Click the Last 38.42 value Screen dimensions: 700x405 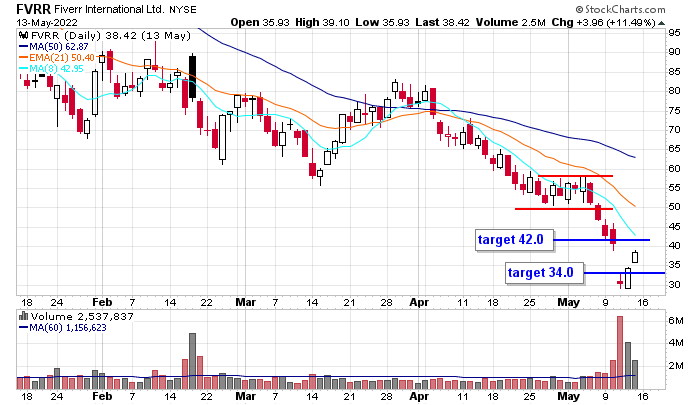(x=442, y=22)
